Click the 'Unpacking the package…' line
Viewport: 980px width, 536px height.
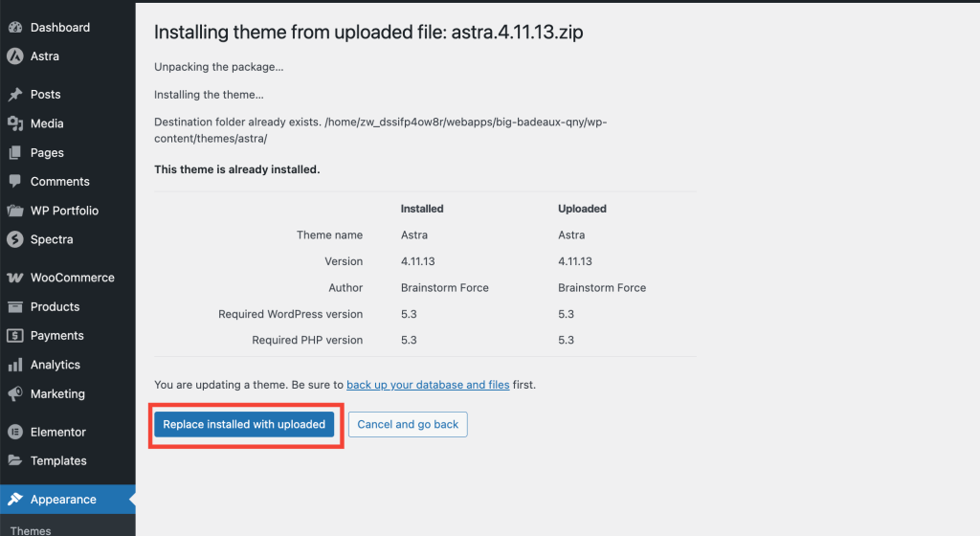click(219, 67)
